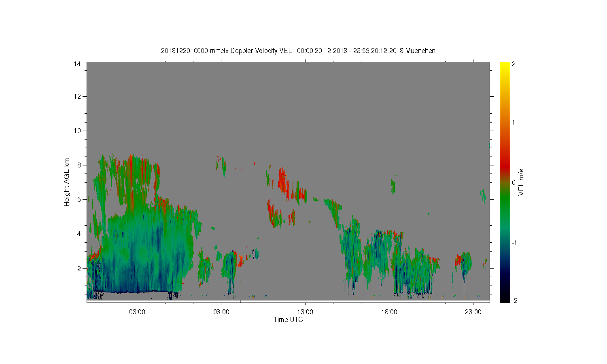Click height axis tick label 14
This screenshot has height=364, width=607.
click(x=77, y=64)
